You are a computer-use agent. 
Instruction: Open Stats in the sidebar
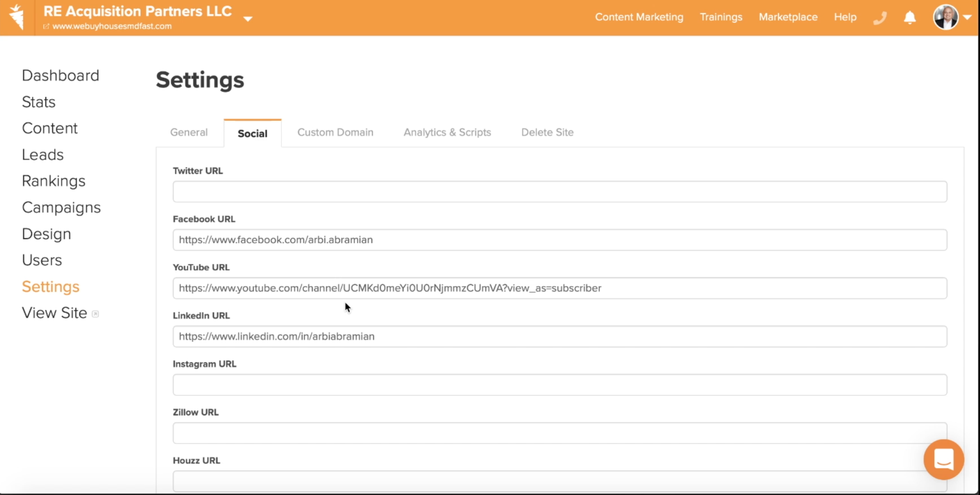tap(39, 102)
